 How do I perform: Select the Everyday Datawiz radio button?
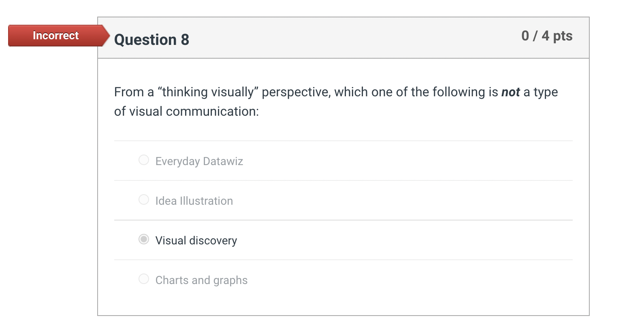coord(144,160)
